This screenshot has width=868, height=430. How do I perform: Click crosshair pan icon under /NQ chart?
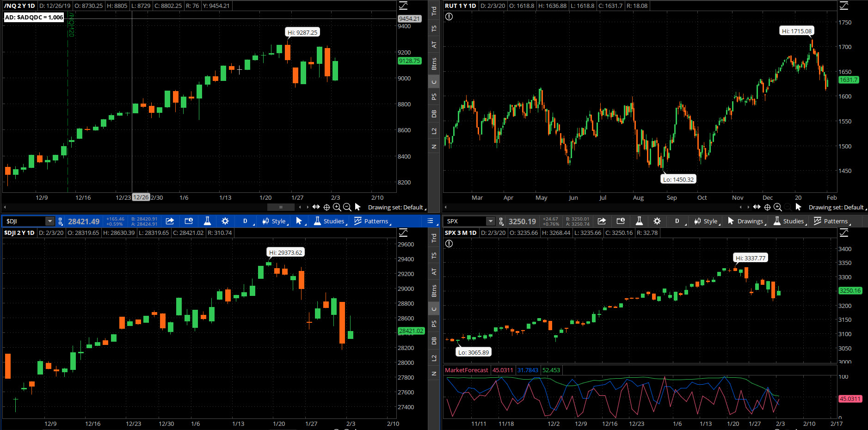(x=326, y=207)
